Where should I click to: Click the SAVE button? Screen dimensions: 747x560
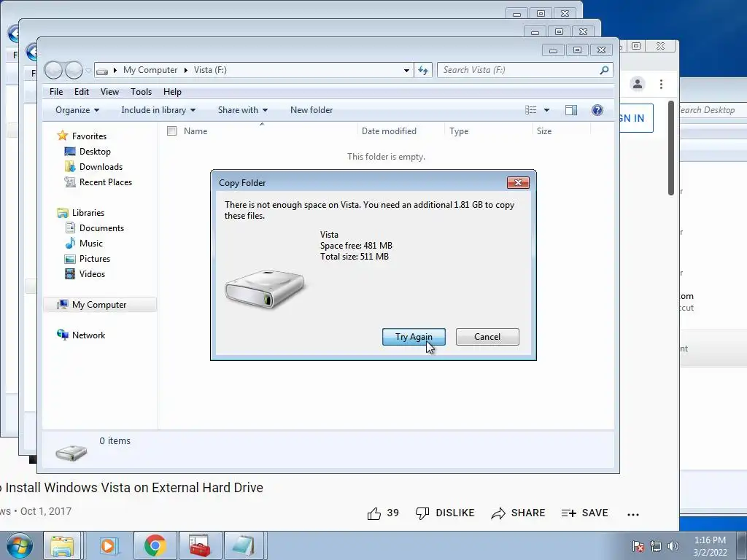(x=584, y=513)
